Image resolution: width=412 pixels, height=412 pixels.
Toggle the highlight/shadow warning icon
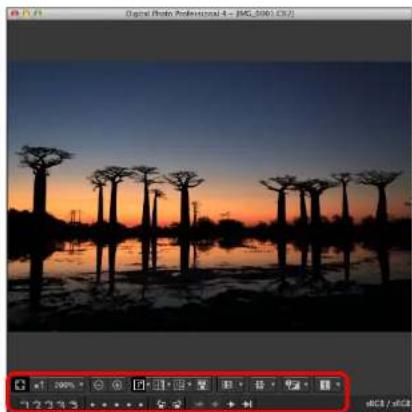tap(292, 385)
